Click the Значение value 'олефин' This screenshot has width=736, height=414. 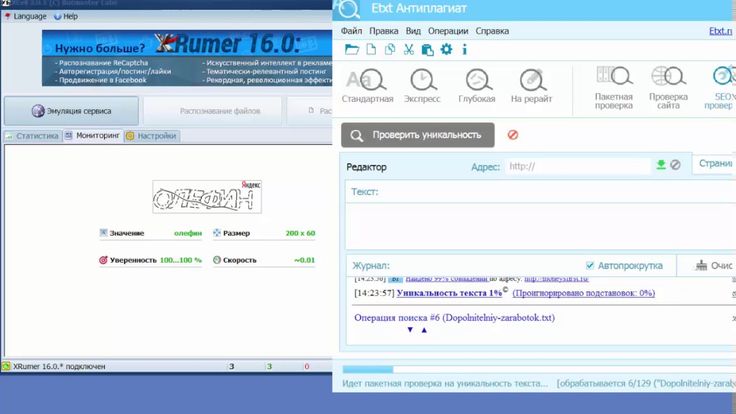point(188,233)
